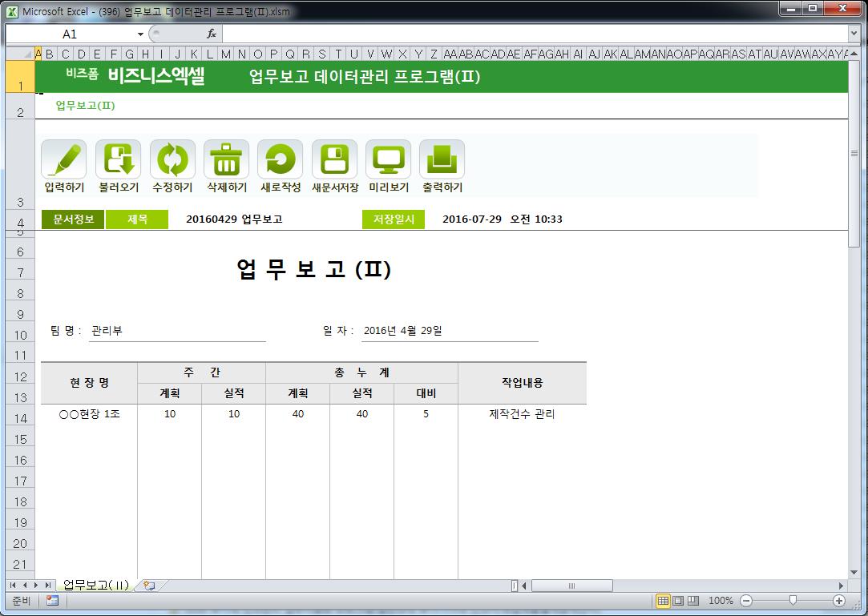Select the team name 관리부 cell
Viewport: 868px width, 616px height.
177,330
